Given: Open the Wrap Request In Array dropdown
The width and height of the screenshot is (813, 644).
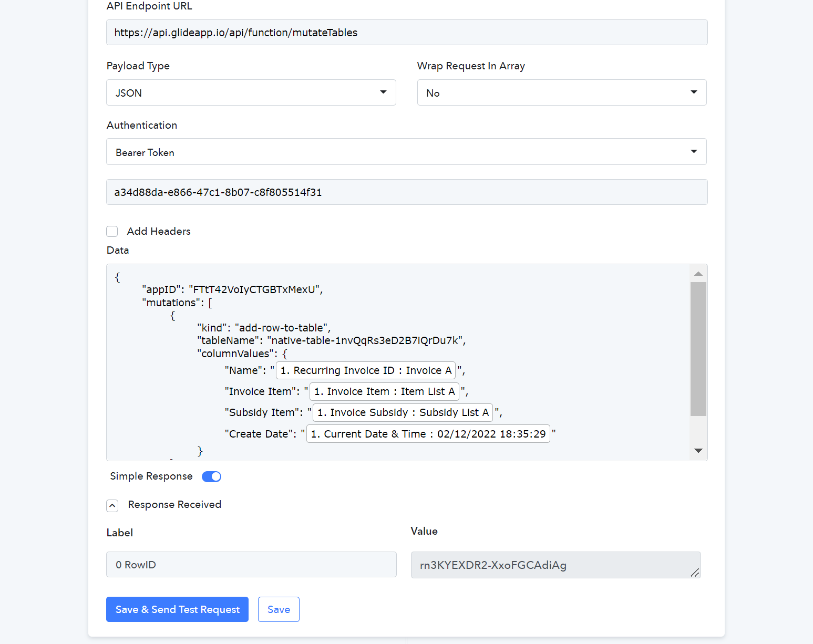Looking at the screenshot, I should tap(562, 92).
